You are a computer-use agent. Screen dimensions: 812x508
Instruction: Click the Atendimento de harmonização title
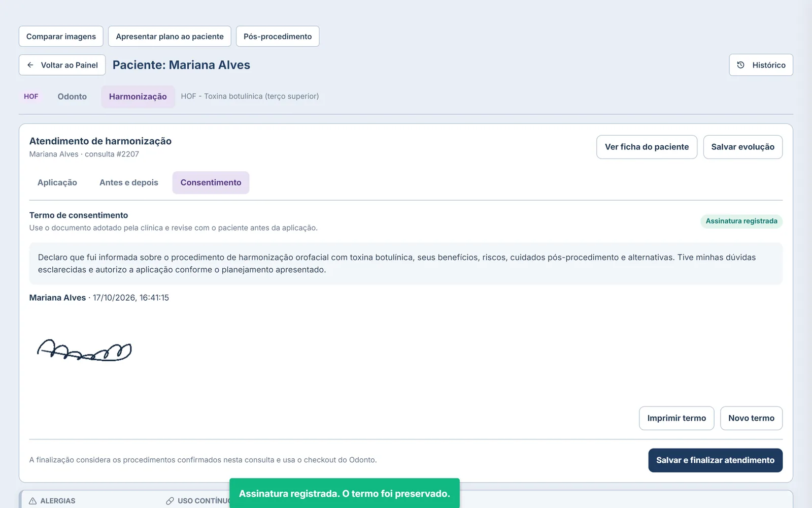click(x=100, y=141)
